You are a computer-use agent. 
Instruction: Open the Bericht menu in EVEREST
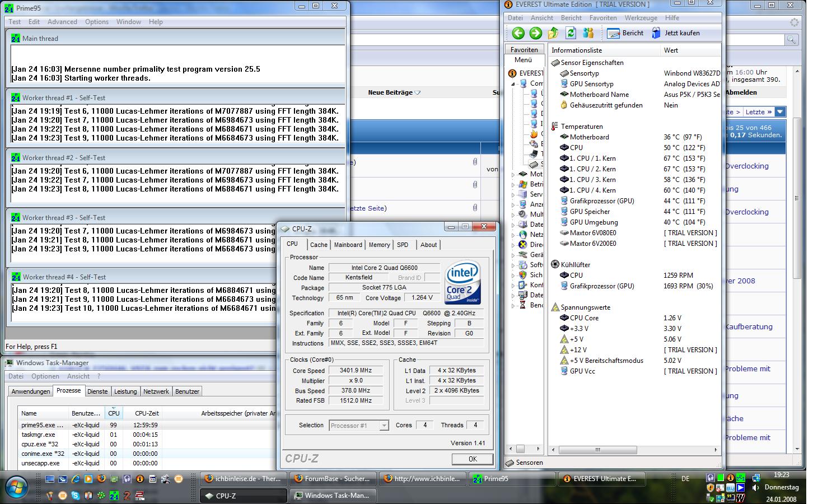click(x=571, y=18)
